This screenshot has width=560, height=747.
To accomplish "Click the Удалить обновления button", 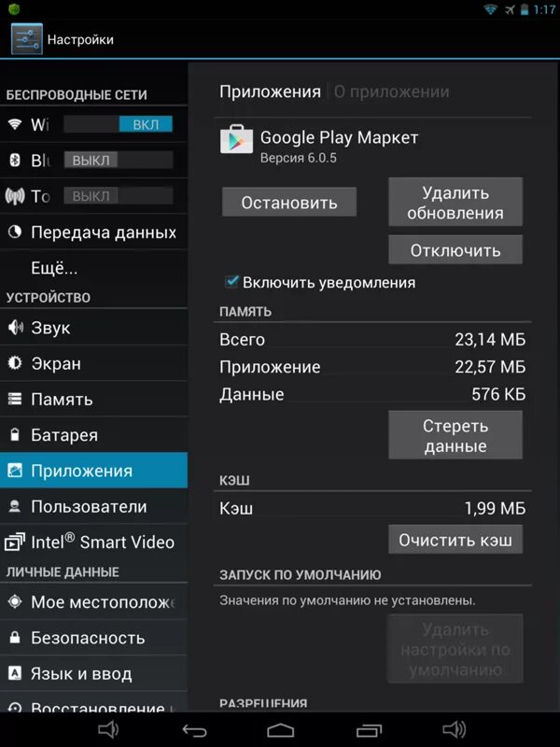I will point(455,202).
